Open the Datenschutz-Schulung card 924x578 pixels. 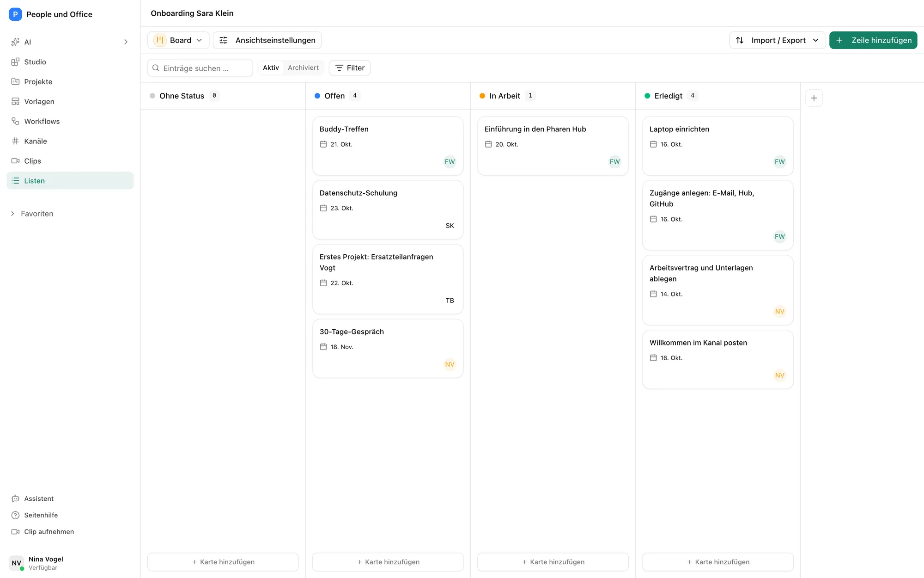388,210
